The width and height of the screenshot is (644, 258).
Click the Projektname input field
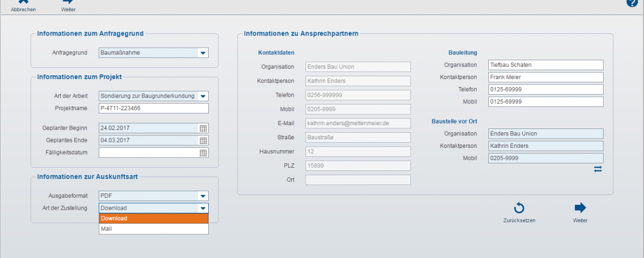pyautogui.click(x=153, y=108)
